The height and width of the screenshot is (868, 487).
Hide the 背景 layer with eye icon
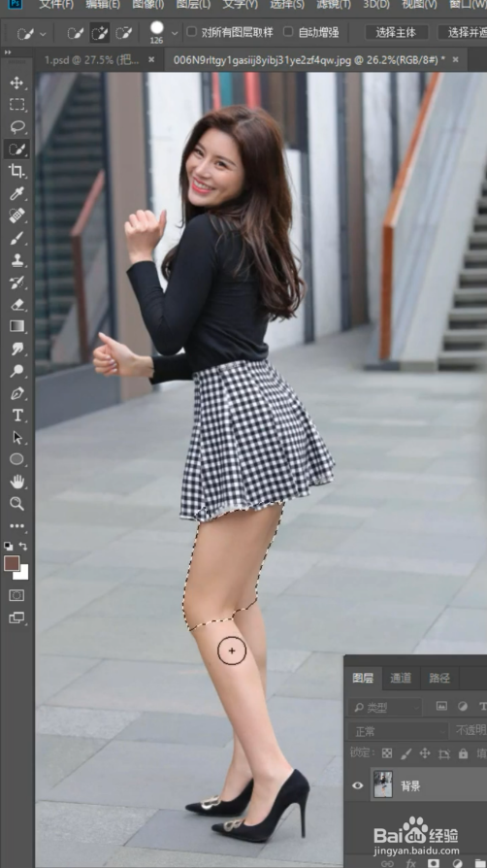click(x=358, y=785)
